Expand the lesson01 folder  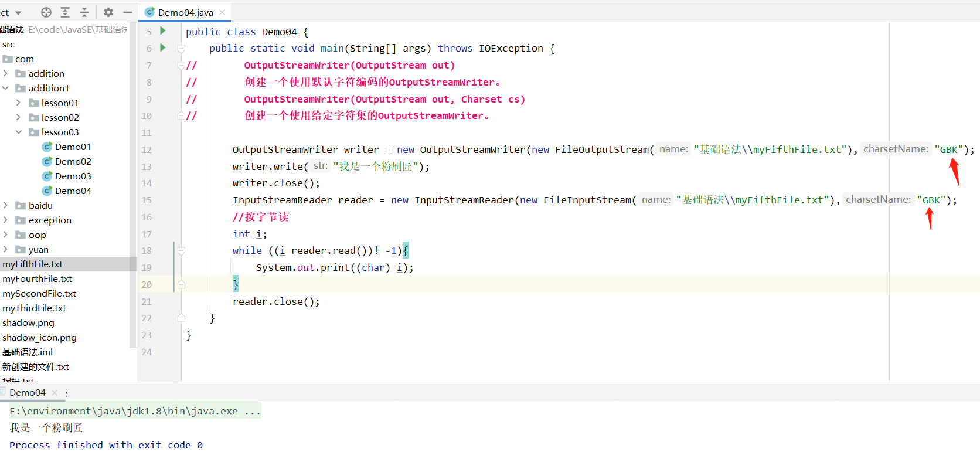(19, 103)
